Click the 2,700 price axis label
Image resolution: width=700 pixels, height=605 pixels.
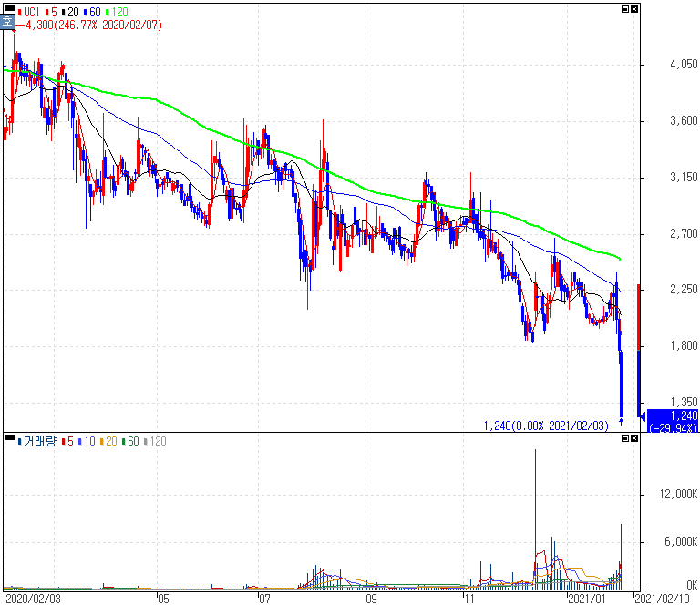[x=684, y=233]
